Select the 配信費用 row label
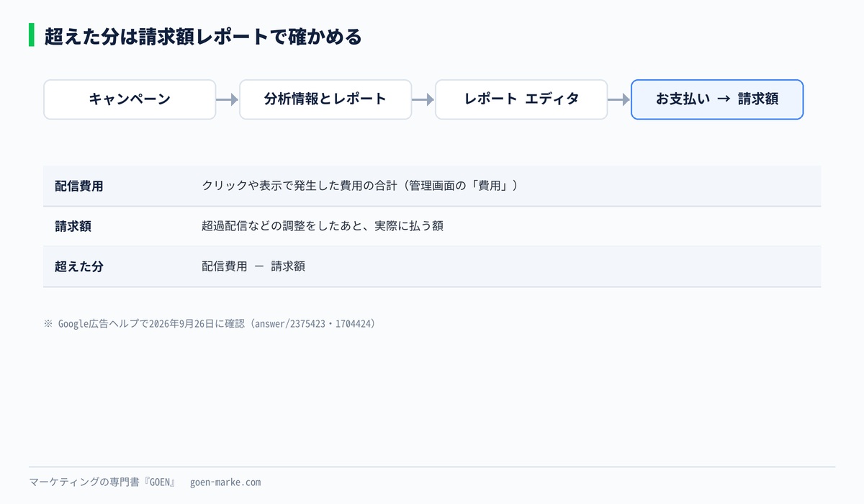864x504 pixels. (79, 186)
